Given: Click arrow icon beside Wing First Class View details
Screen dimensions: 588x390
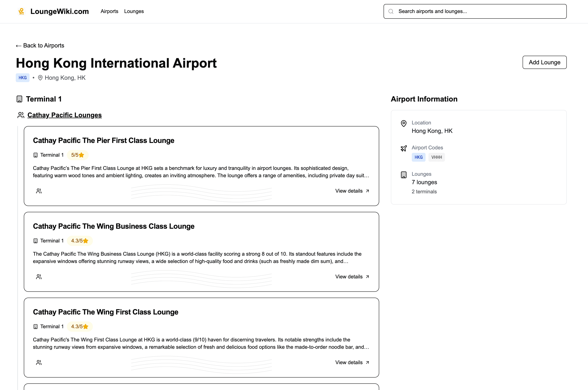Looking at the screenshot, I should tap(367, 363).
